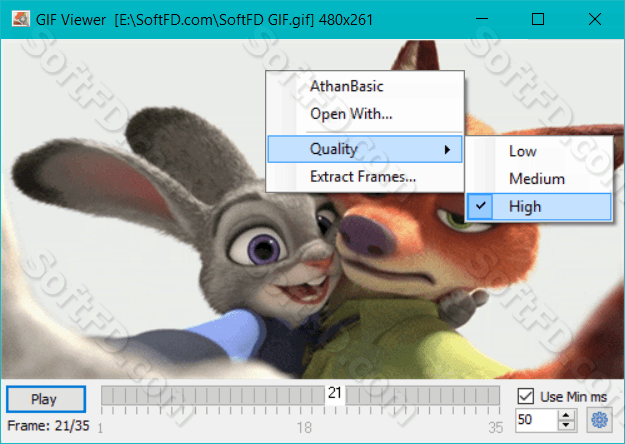Select Medium quality option
This screenshot has width=625, height=444.
539,179
